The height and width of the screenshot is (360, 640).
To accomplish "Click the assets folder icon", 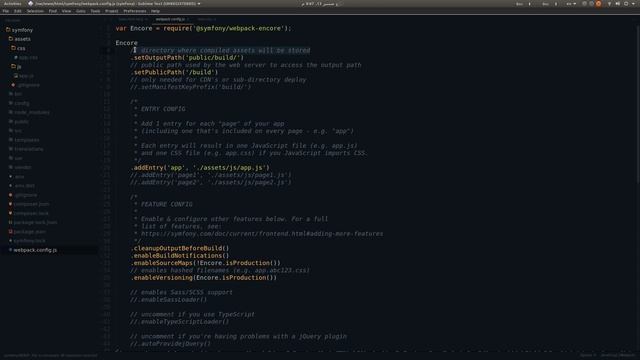I will [x=11, y=39].
